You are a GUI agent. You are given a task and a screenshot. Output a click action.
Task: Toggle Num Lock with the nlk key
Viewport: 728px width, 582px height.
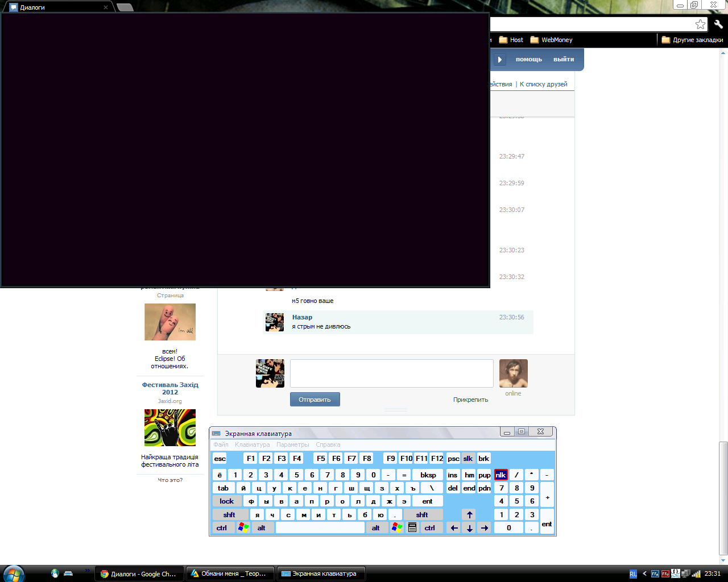500,475
